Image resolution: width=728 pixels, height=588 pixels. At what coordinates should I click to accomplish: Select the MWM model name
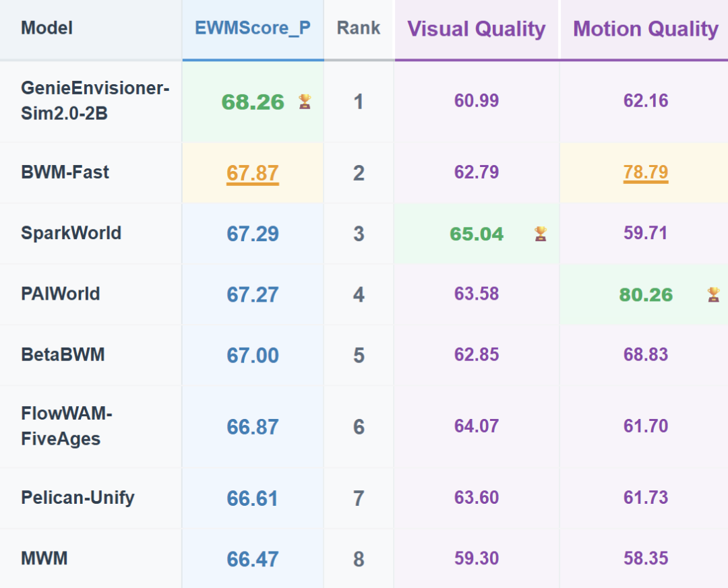(44, 558)
